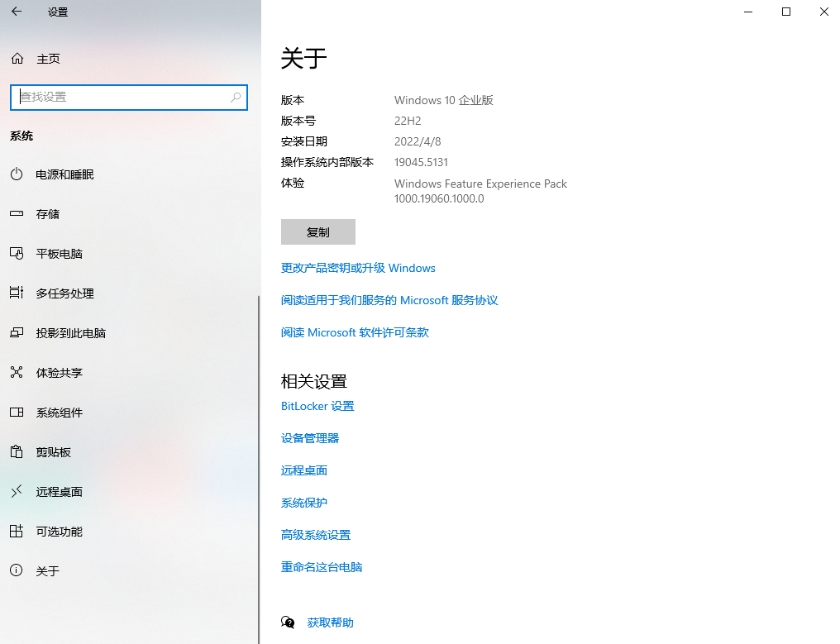Image resolution: width=840 pixels, height=644 pixels.
Task: Select the 多任务处理 multitasking icon
Action: click(x=17, y=293)
